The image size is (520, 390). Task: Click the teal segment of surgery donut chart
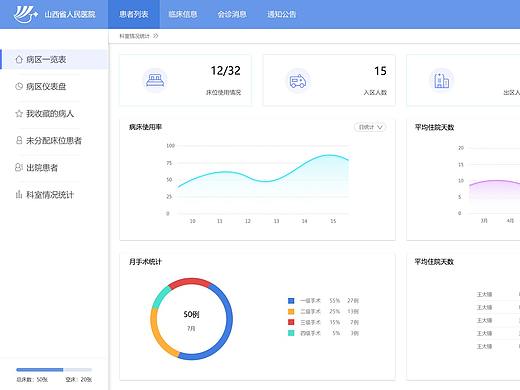(x=160, y=297)
